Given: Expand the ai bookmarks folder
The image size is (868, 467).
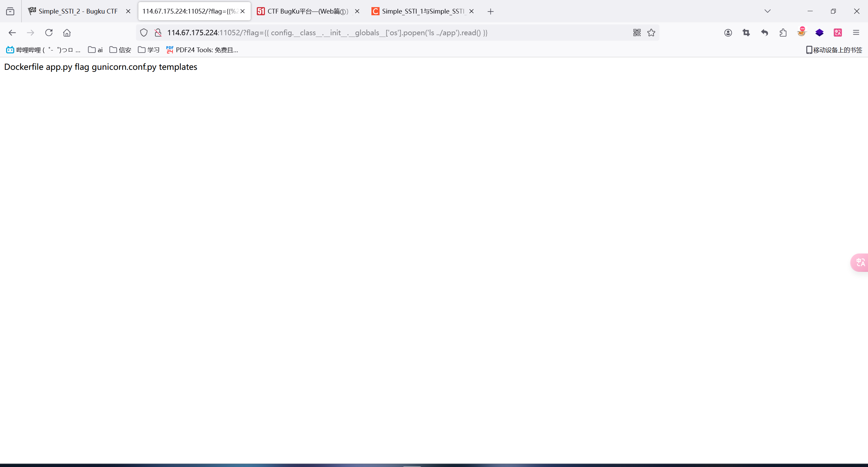Looking at the screenshot, I should coord(95,50).
